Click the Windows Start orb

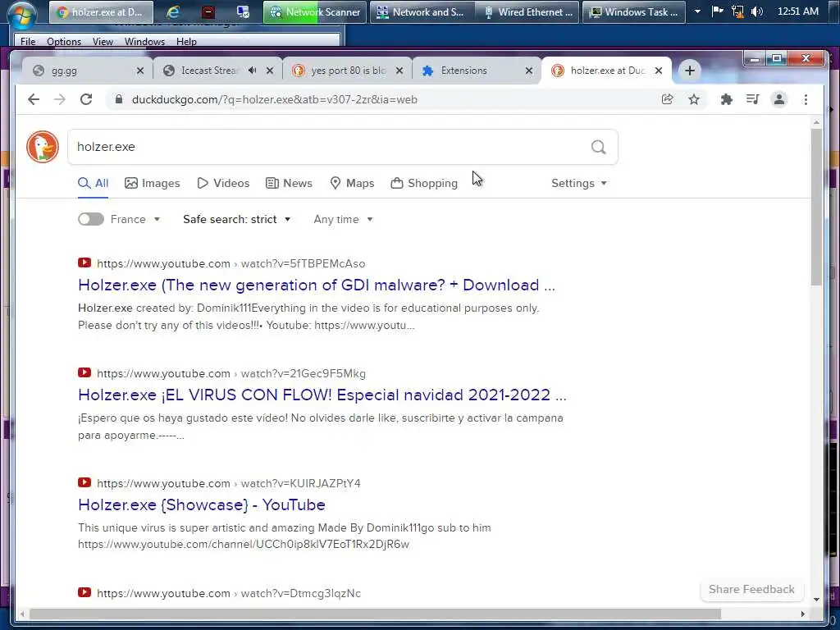(21, 13)
